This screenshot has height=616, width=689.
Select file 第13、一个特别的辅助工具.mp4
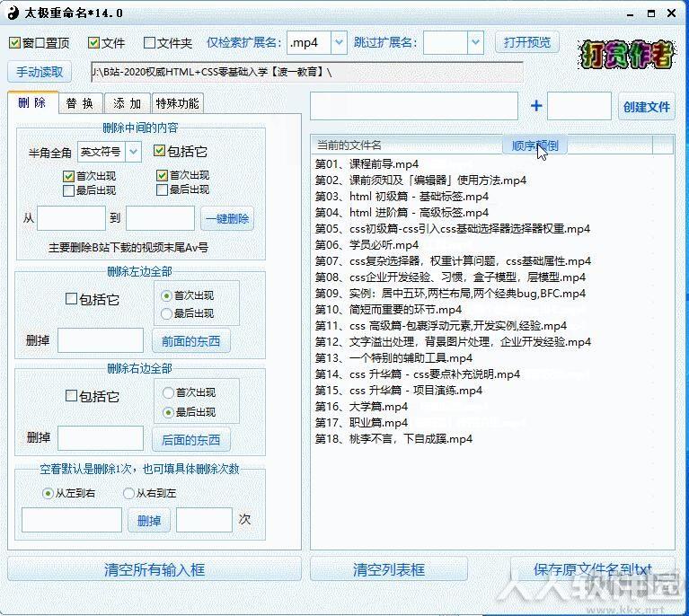coord(393,358)
